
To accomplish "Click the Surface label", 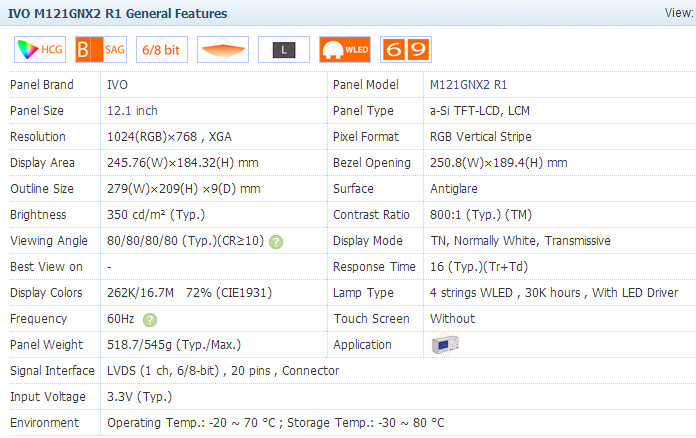I will (353, 189).
